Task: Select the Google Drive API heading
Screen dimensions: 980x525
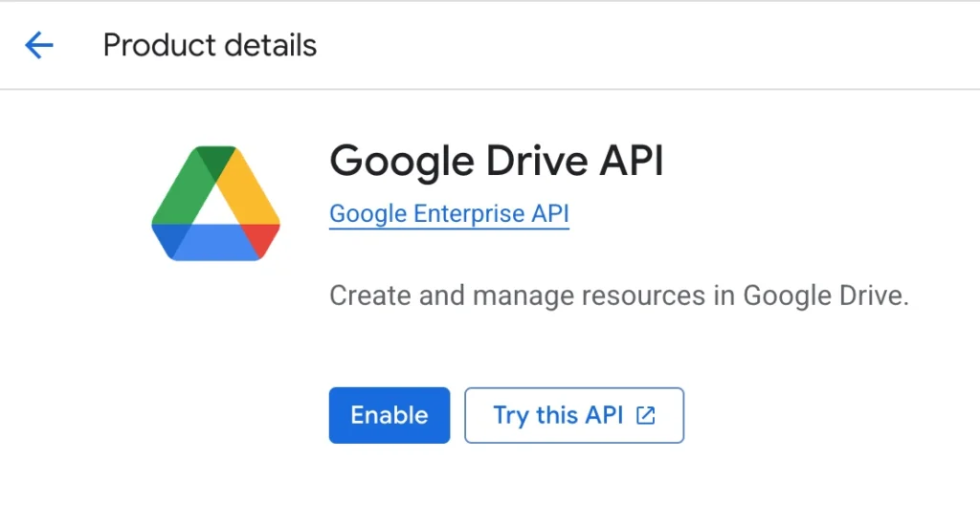Action: [x=497, y=161]
